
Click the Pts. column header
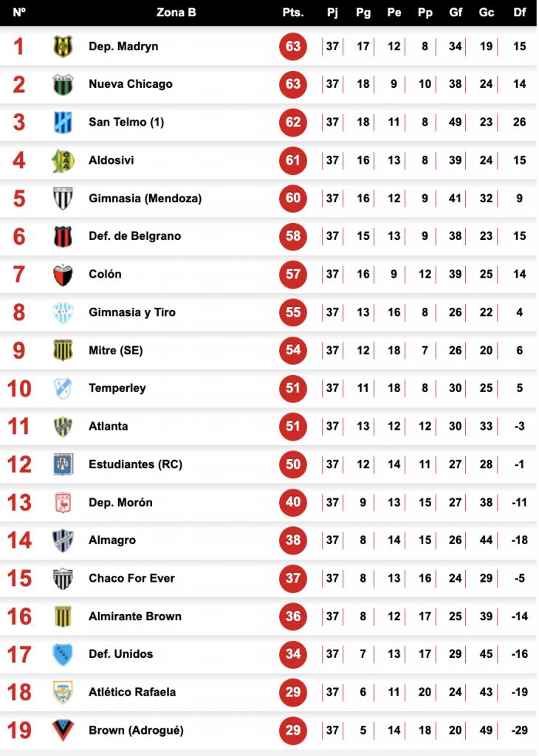[x=293, y=13]
